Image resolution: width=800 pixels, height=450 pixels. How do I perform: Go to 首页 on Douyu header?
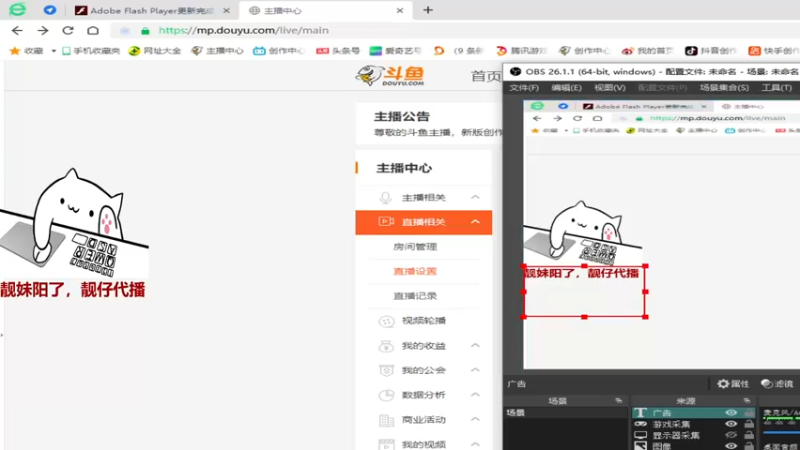pos(485,76)
